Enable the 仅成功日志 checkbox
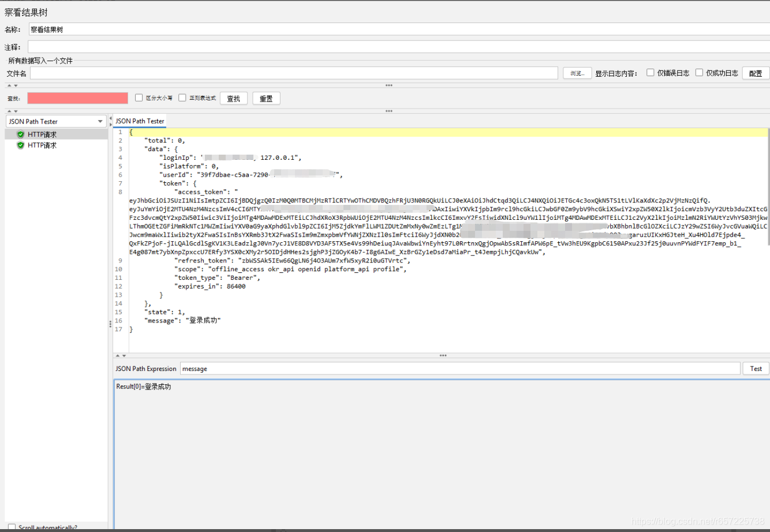Screen dimensions: 770x532 click(699, 73)
